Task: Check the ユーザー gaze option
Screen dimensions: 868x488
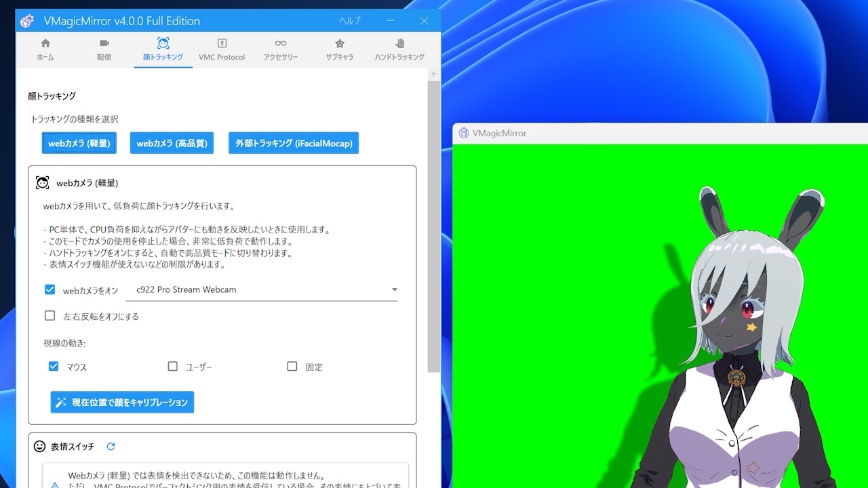Action: 173,367
